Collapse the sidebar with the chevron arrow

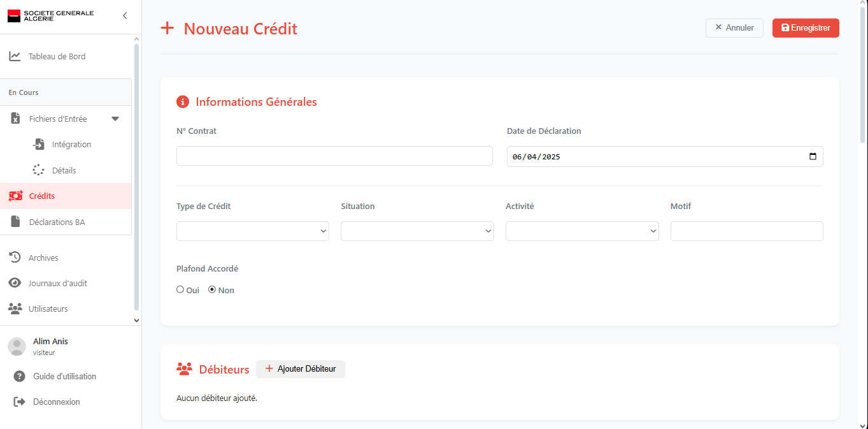(x=125, y=16)
